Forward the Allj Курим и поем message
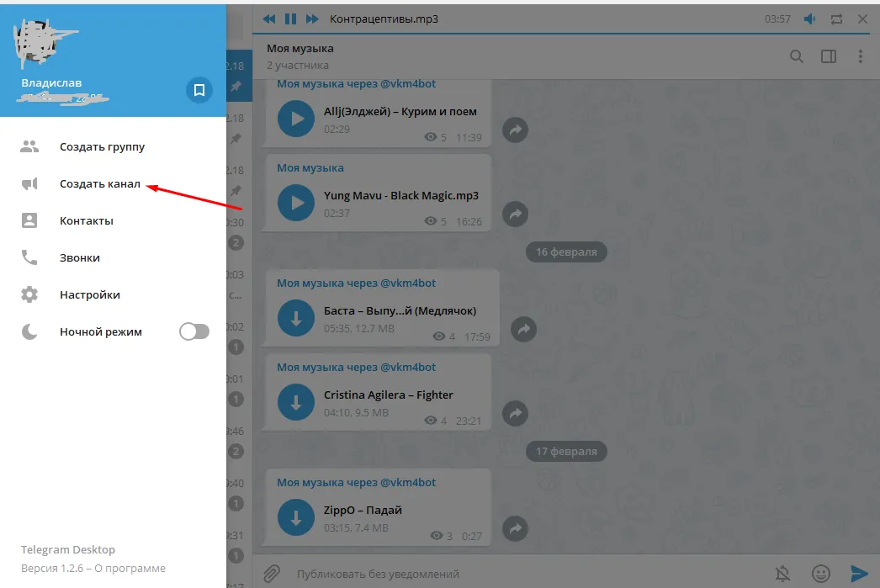880x588 pixels. [515, 130]
